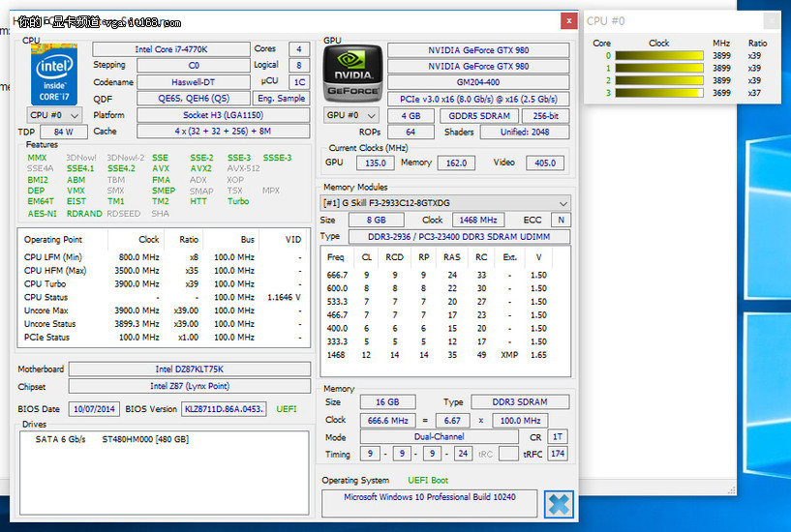Click the Ratio column header in CPU #0 window
The height and width of the screenshot is (532, 791).
point(757,44)
